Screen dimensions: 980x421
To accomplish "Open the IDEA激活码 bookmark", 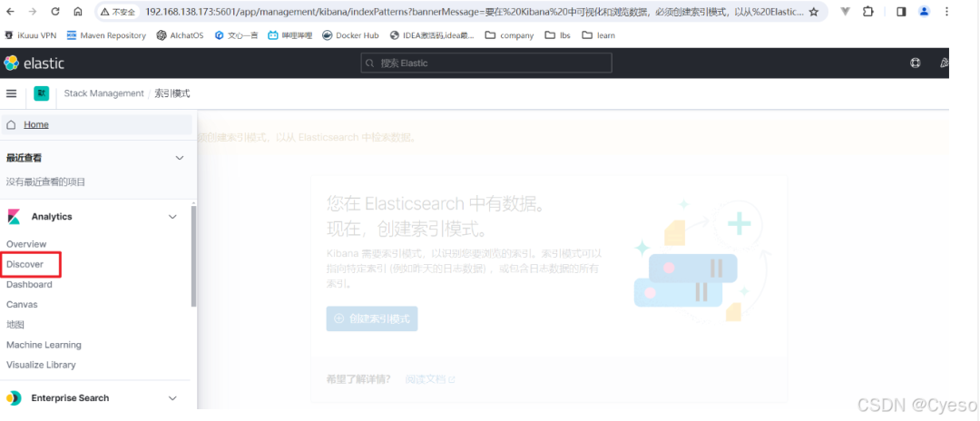I will click(432, 35).
